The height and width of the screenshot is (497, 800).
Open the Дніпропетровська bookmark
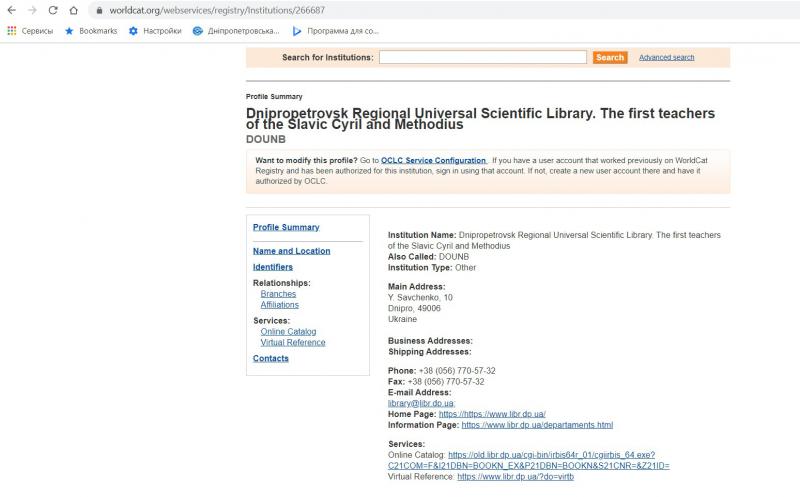(x=236, y=31)
